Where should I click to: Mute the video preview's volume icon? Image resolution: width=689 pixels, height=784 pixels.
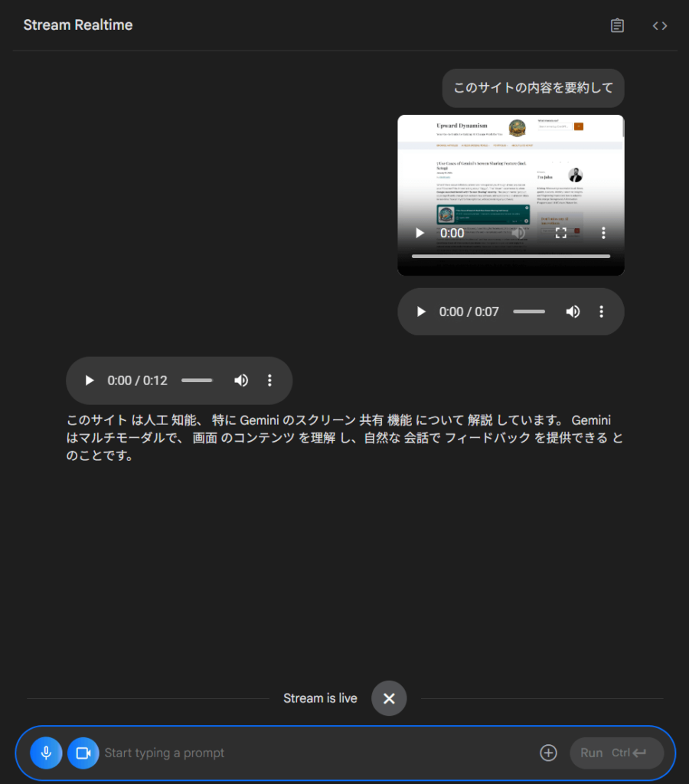pyautogui.click(x=519, y=233)
